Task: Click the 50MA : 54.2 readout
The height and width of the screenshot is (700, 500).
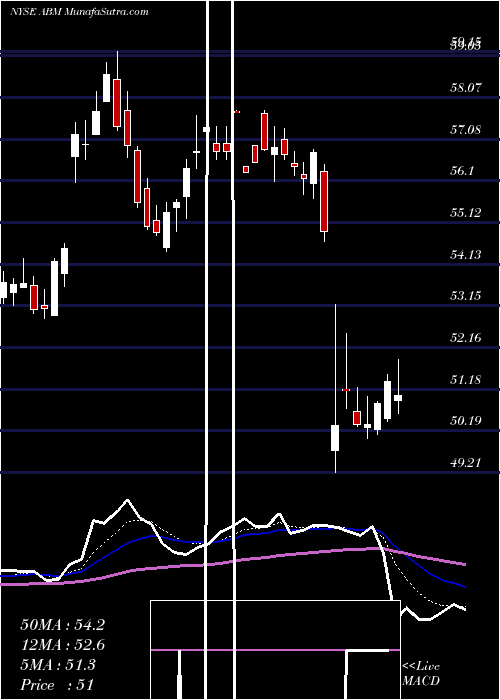Action: pos(62,625)
